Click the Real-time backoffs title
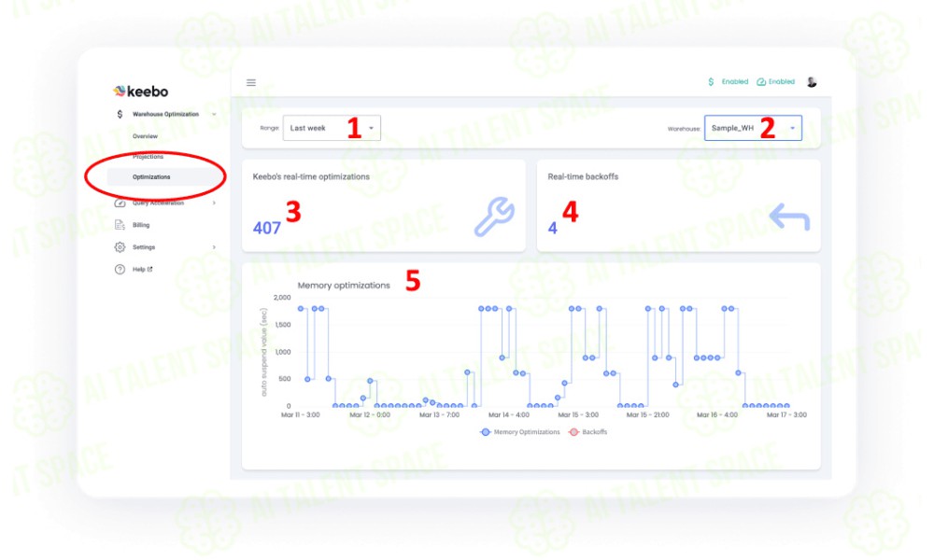The width and height of the screenshot is (934, 560). 583,176
